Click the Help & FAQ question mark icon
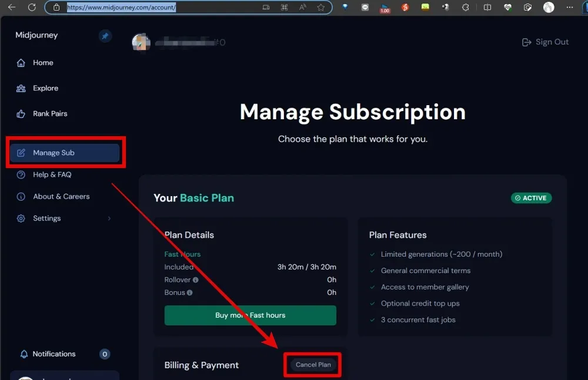The image size is (588, 380). 21,175
